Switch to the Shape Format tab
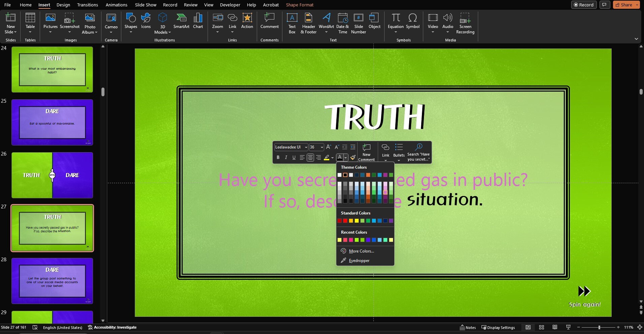The image size is (644, 334). [300, 5]
